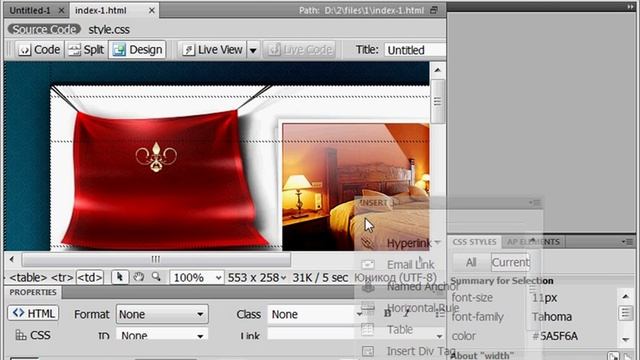Switch Properties to CSS mode
Screen dimensions: 640x360
point(33,335)
